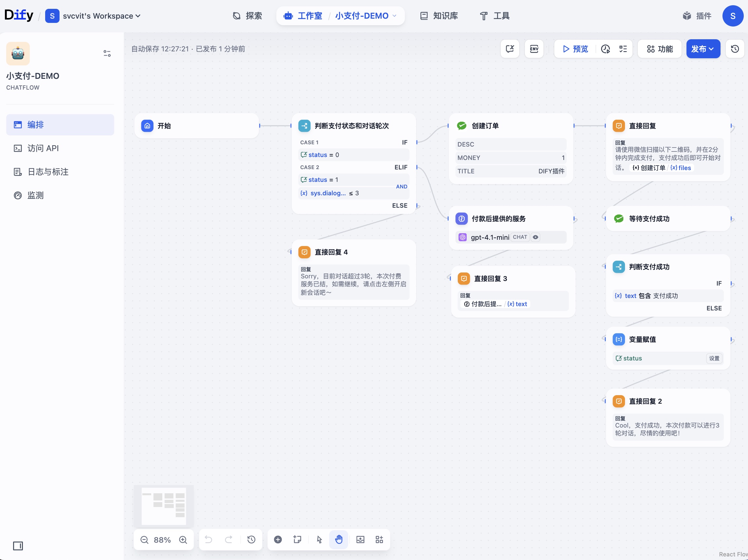Click the workflow minimap thumbnail
748x560 pixels.
point(164,506)
